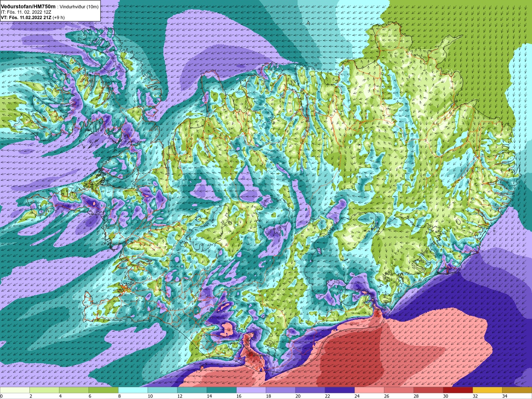Viewport: 532px width, 399px height.
Task: Click the '(+9 h)' forecast offset text
Action: (x=59, y=17)
